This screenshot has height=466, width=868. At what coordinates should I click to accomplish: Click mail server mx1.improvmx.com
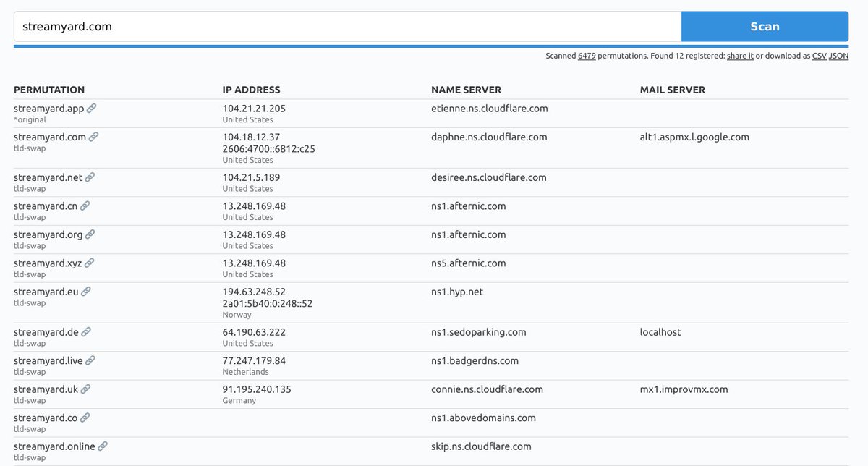click(684, 389)
